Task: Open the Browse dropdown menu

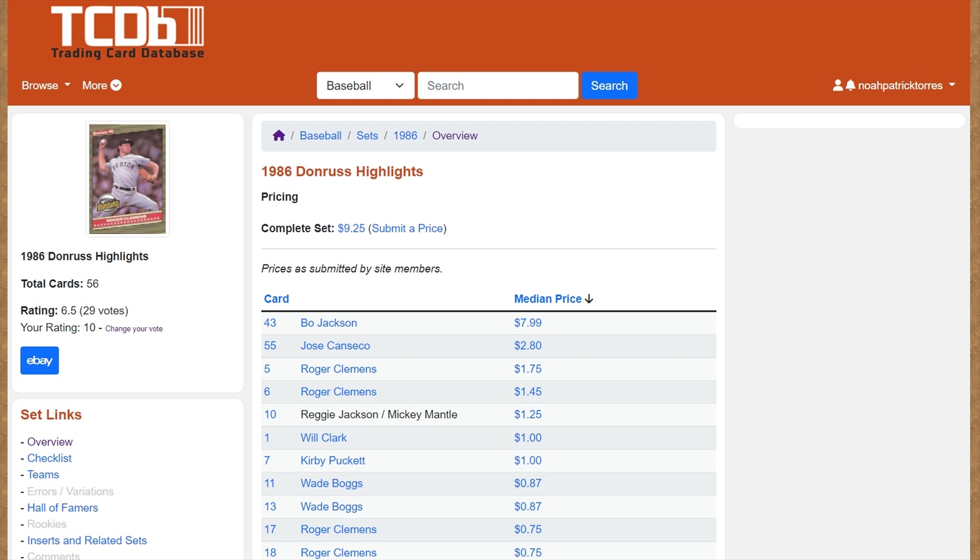Action: [x=46, y=85]
